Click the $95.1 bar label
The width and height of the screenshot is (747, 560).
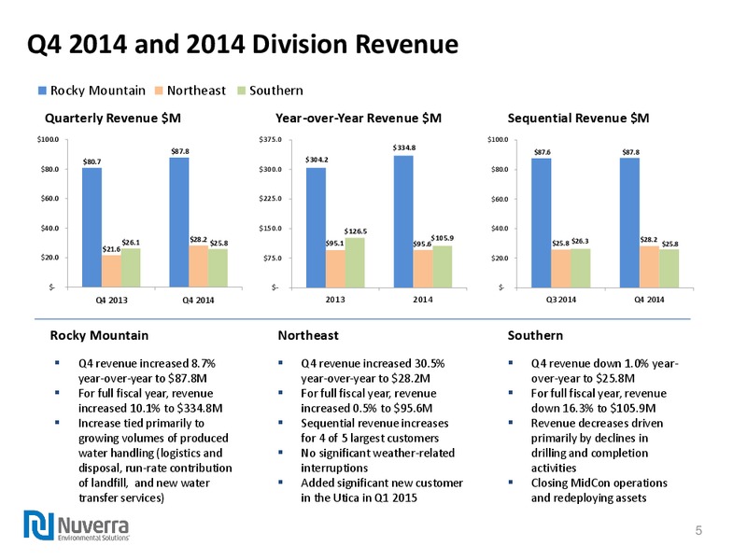(x=334, y=244)
